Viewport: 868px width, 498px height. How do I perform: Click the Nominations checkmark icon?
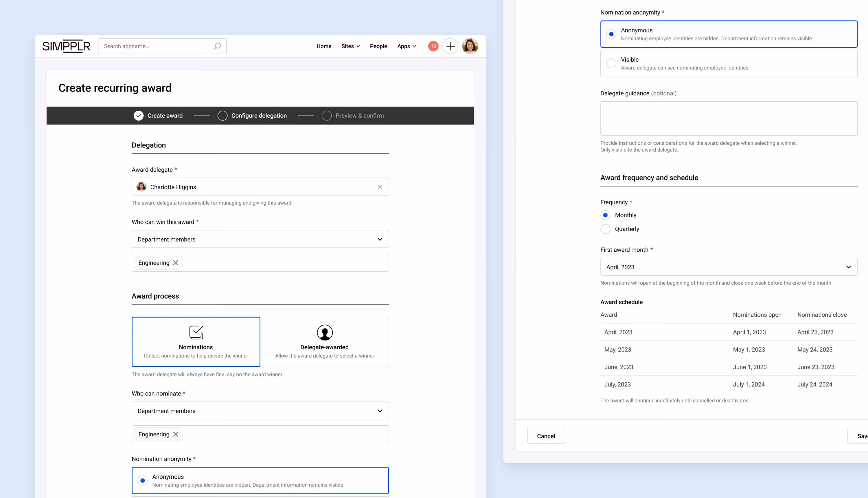pyautogui.click(x=196, y=332)
